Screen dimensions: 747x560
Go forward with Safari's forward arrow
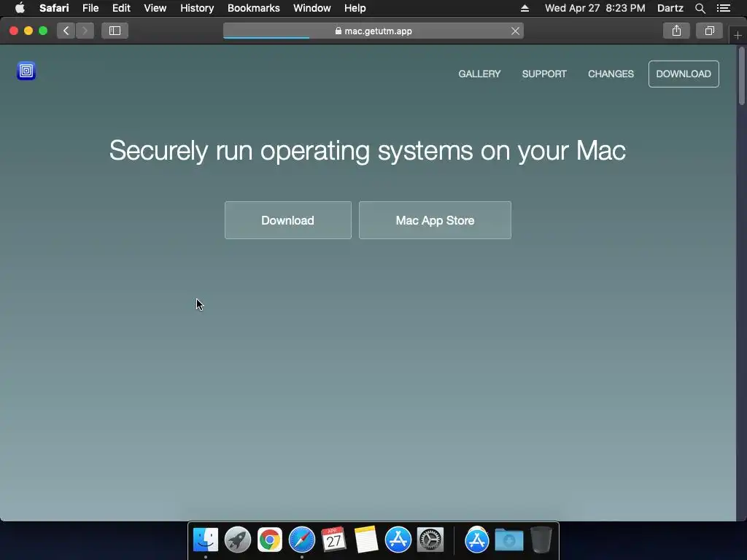click(85, 31)
